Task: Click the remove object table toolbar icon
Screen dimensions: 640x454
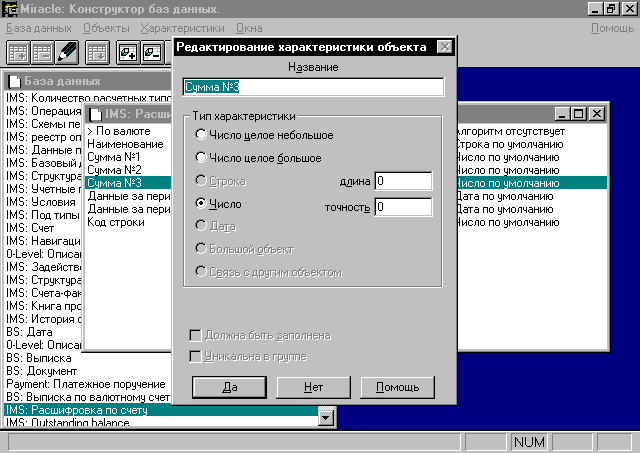Action: [43, 52]
